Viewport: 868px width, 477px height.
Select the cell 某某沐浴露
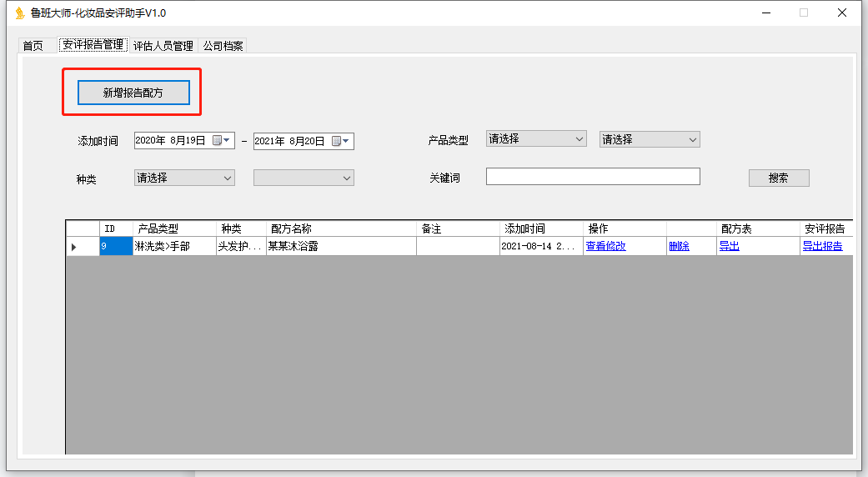point(341,246)
